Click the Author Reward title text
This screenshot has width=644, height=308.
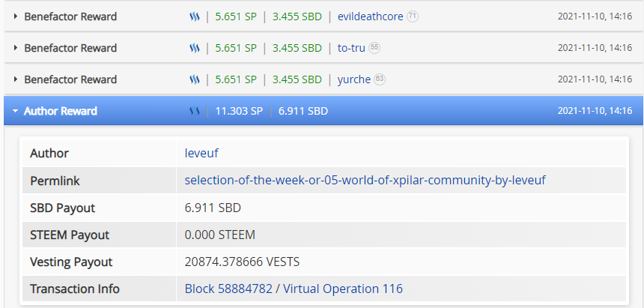pyautogui.click(x=61, y=111)
